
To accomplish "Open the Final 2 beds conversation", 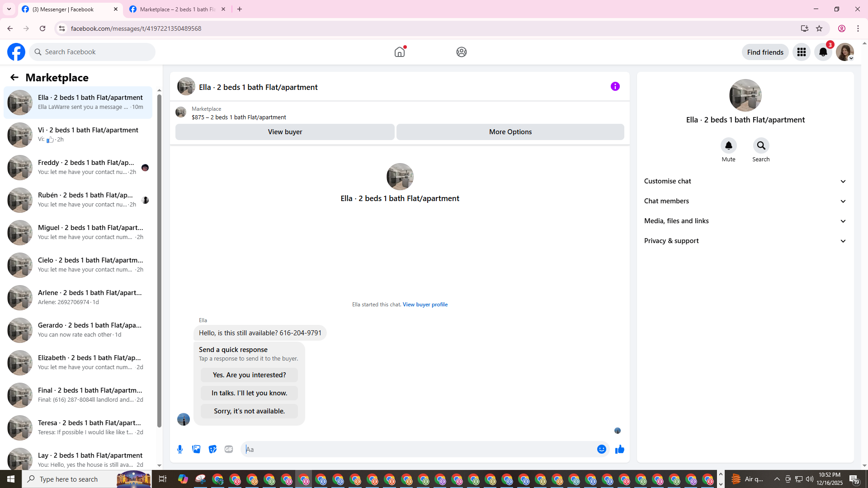I will pos(78,395).
